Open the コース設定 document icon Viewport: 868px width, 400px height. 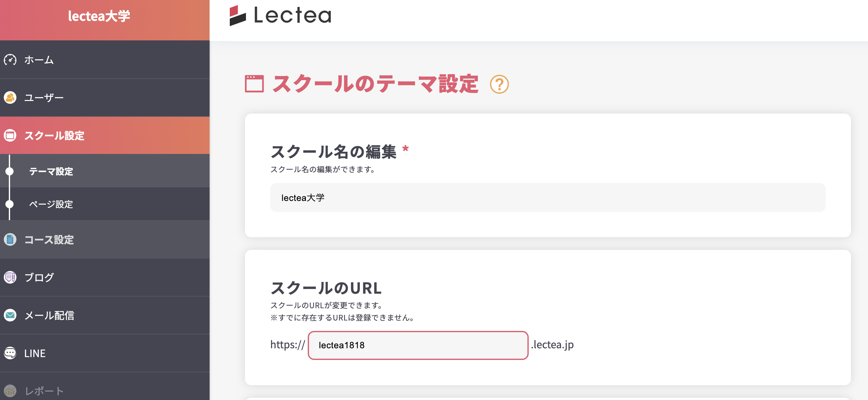(10, 240)
